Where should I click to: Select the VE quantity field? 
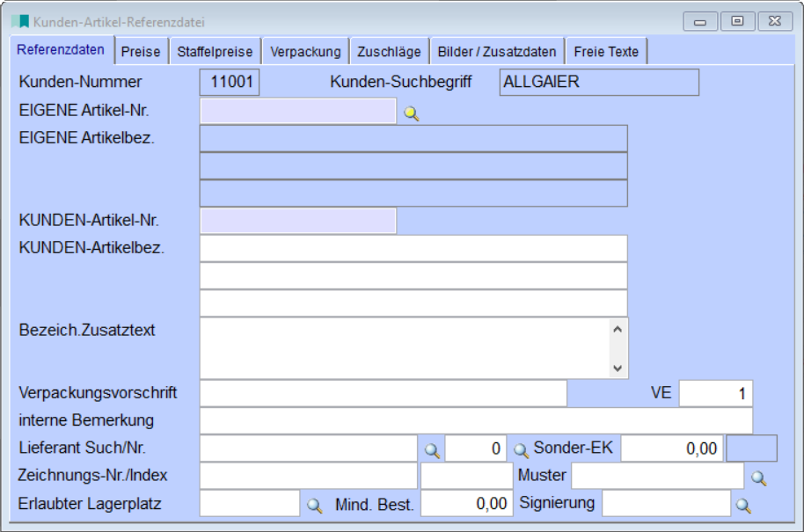pyautogui.click(x=715, y=394)
